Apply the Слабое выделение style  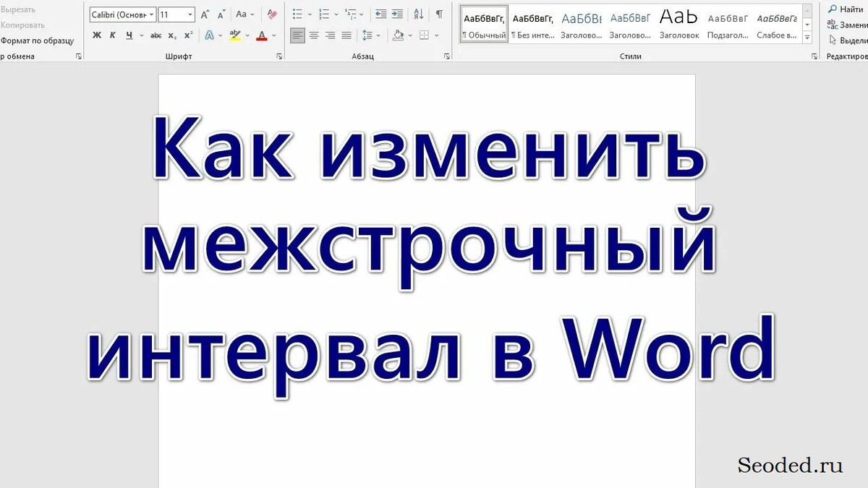tap(777, 25)
